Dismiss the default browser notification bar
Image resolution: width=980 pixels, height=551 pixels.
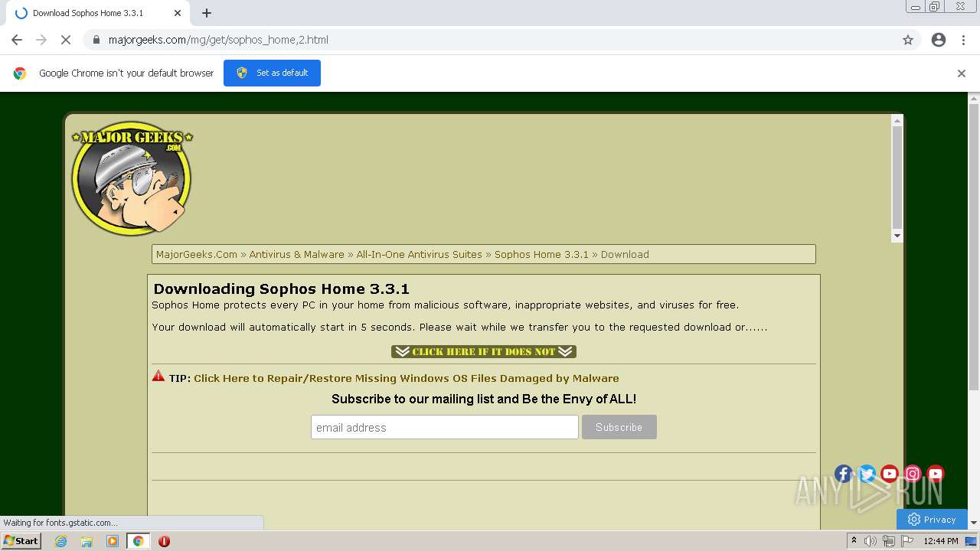pyautogui.click(x=962, y=73)
